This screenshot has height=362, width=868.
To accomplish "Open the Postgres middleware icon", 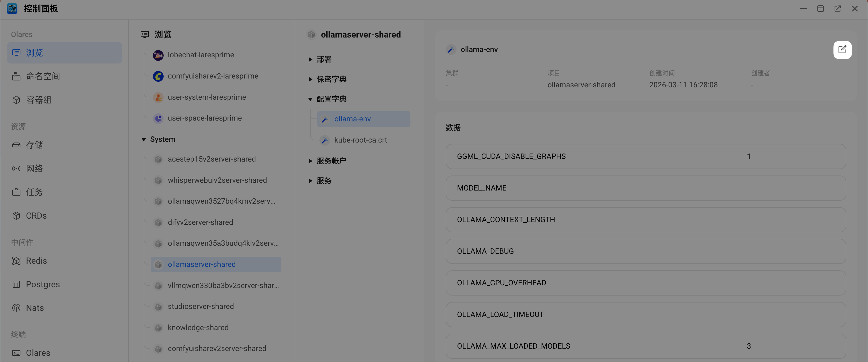I will click(x=17, y=284).
